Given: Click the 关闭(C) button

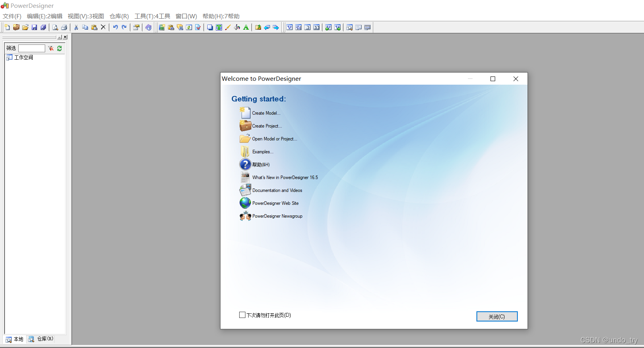Looking at the screenshot, I should click(497, 316).
